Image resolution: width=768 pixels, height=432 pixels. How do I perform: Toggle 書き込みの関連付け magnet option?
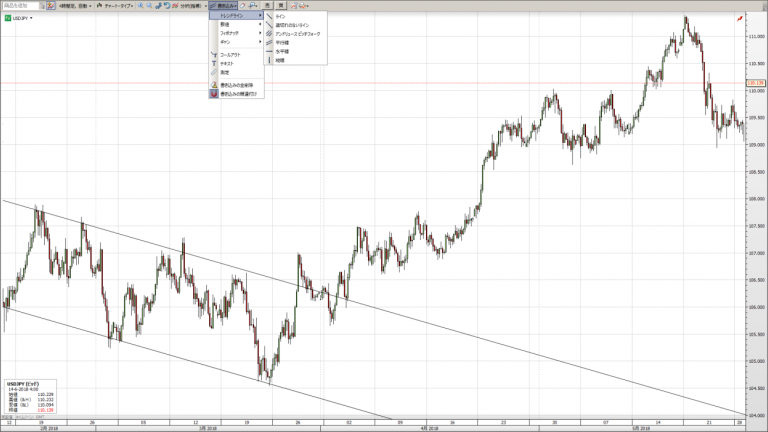click(x=238, y=94)
